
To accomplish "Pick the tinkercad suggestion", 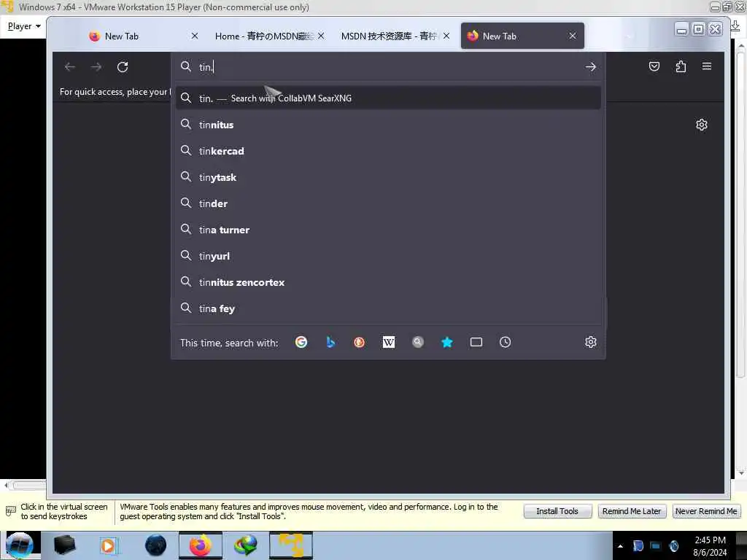I will pos(388,151).
